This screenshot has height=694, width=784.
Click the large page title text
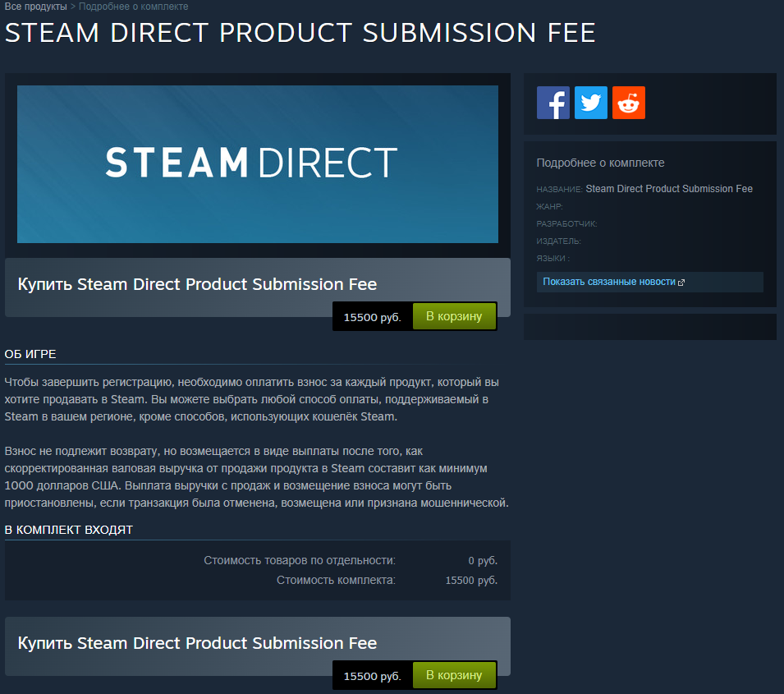pyautogui.click(x=300, y=33)
